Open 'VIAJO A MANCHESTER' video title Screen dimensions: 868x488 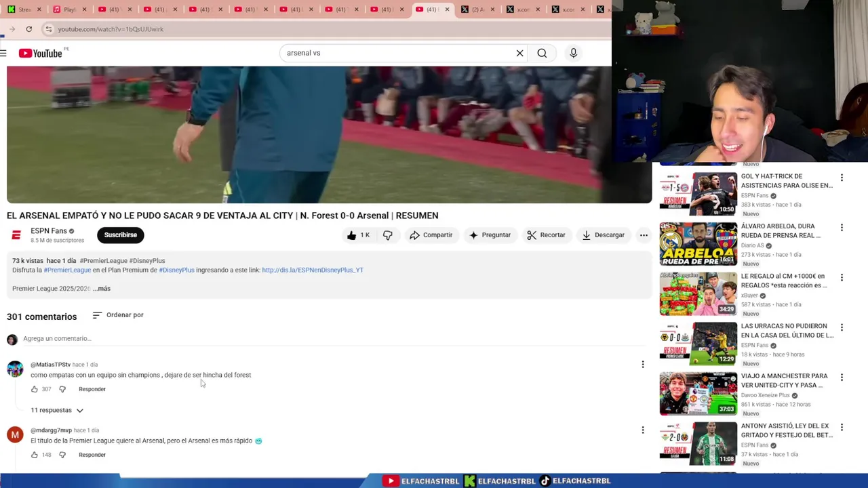[785, 380]
